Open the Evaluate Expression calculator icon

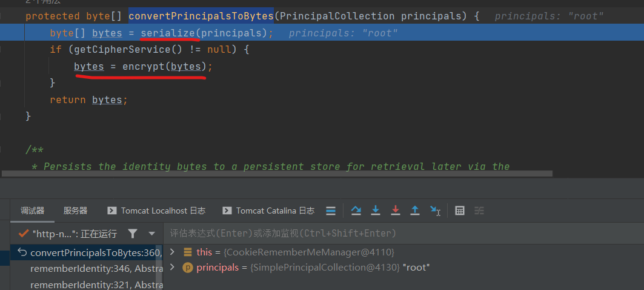point(460,211)
